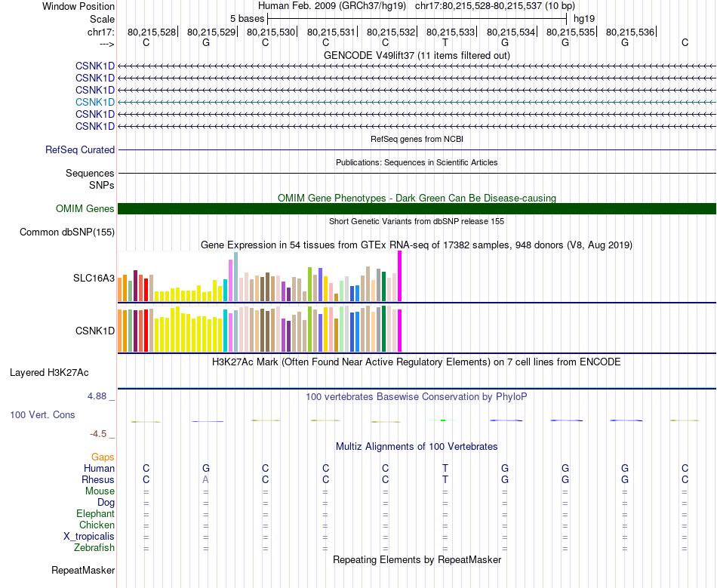Select the Dog species label
This screenshot has width=717, height=588.
106,503
